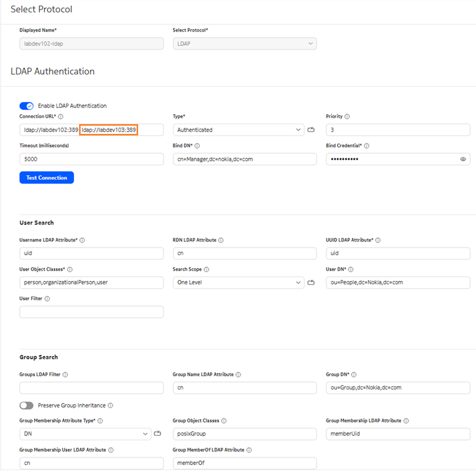Open the Type dropdown set to Authenticated
The height and width of the screenshot is (471, 476).
[238, 130]
